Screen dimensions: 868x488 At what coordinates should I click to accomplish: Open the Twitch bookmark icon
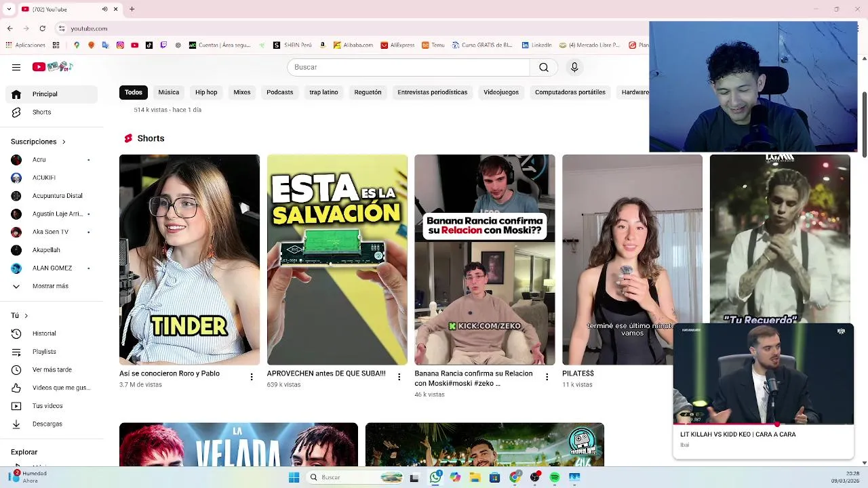pyautogui.click(x=163, y=45)
